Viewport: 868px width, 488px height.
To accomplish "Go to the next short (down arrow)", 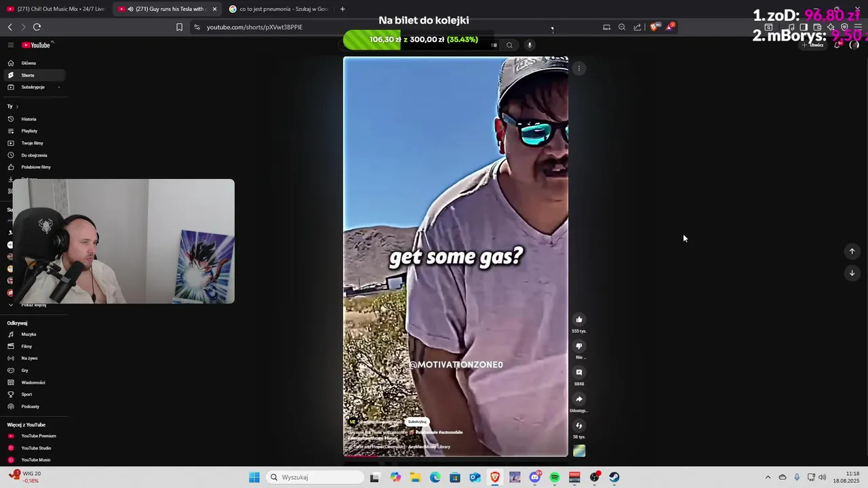I will click(852, 273).
